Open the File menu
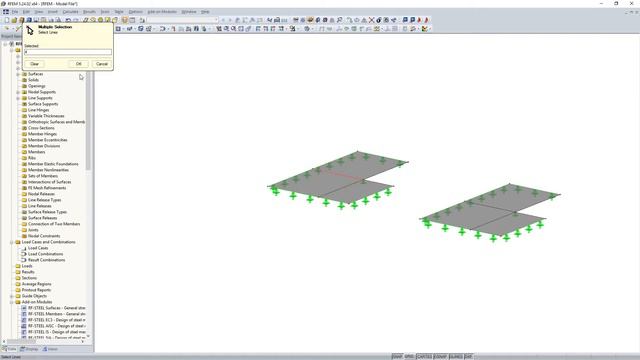Image resolution: width=640 pixels, height=360 pixels. tap(15, 12)
